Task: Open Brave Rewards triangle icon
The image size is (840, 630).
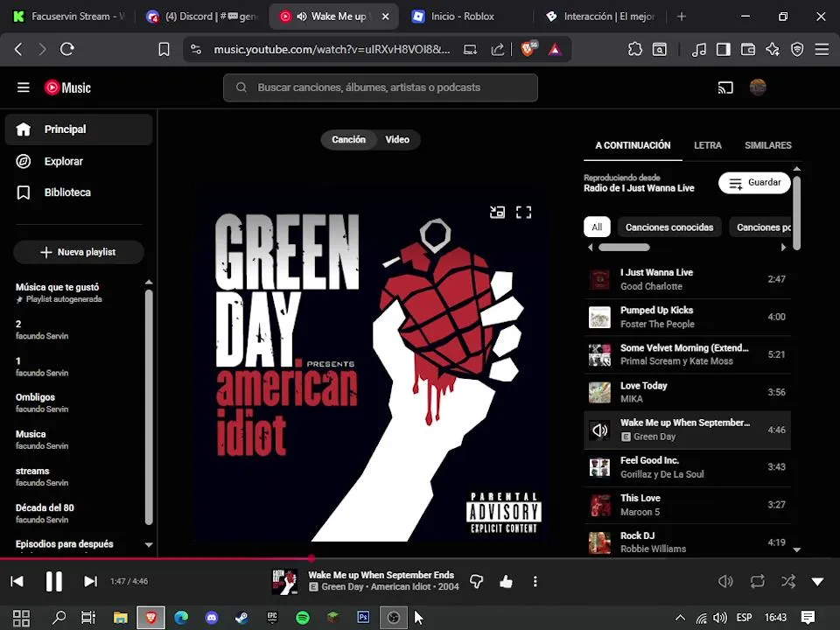Action: (555, 49)
